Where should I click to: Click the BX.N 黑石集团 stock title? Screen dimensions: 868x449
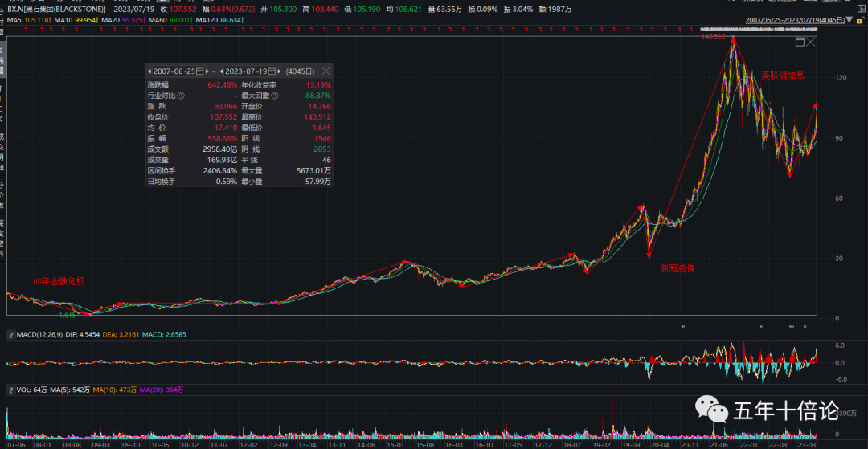[56, 10]
